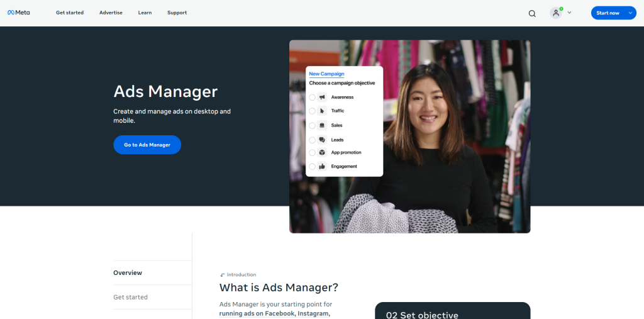Open the Support menu

177,13
